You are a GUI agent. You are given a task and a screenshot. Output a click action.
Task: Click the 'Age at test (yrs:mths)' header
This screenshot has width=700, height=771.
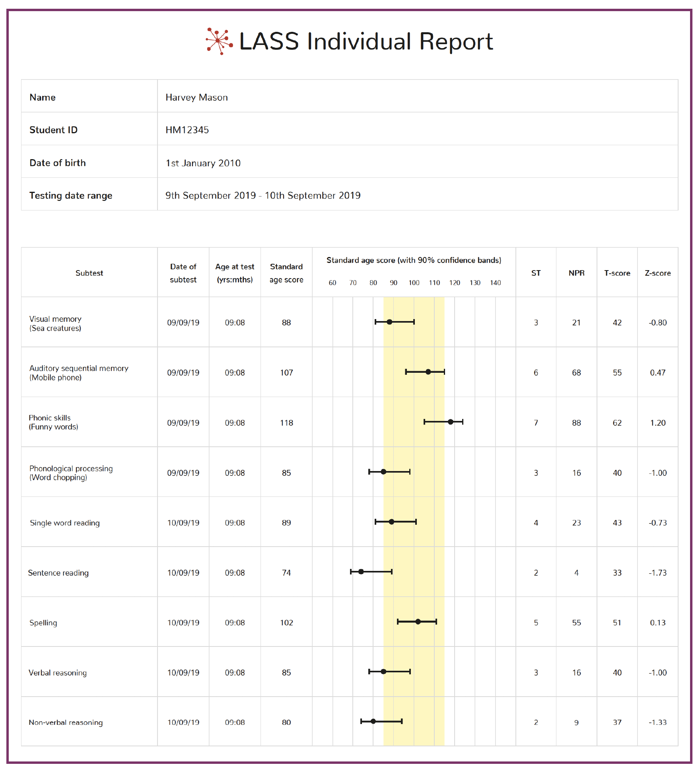pyautogui.click(x=235, y=273)
